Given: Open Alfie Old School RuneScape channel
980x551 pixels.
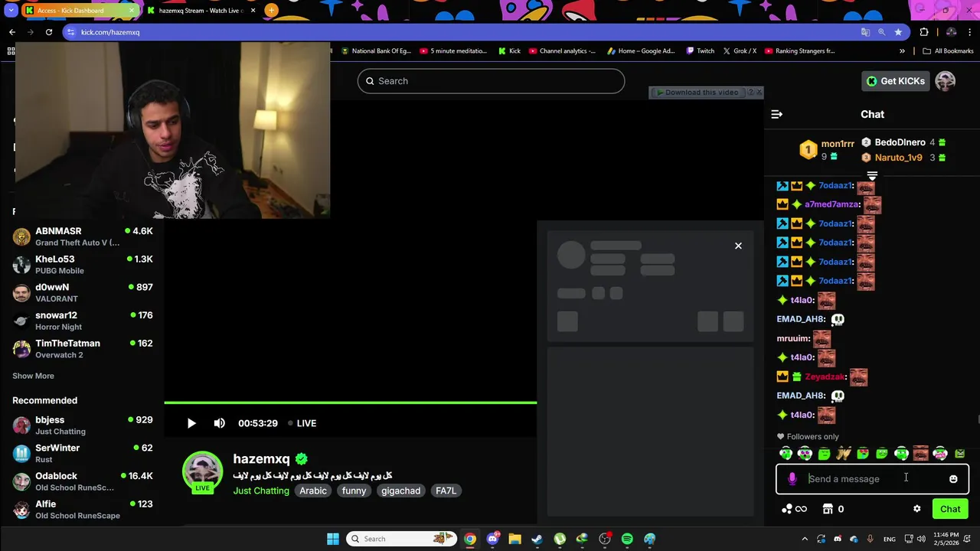Looking at the screenshot, I should click(x=83, y=510).
